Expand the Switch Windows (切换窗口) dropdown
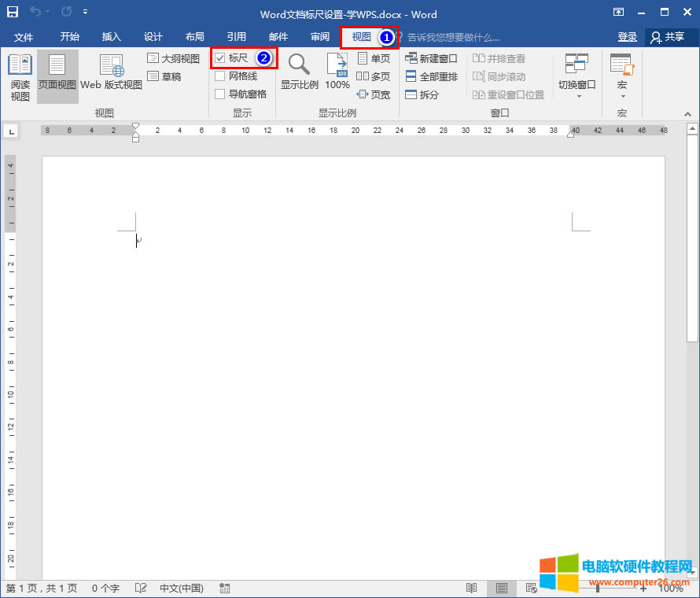700x598 pixels. 577,77
